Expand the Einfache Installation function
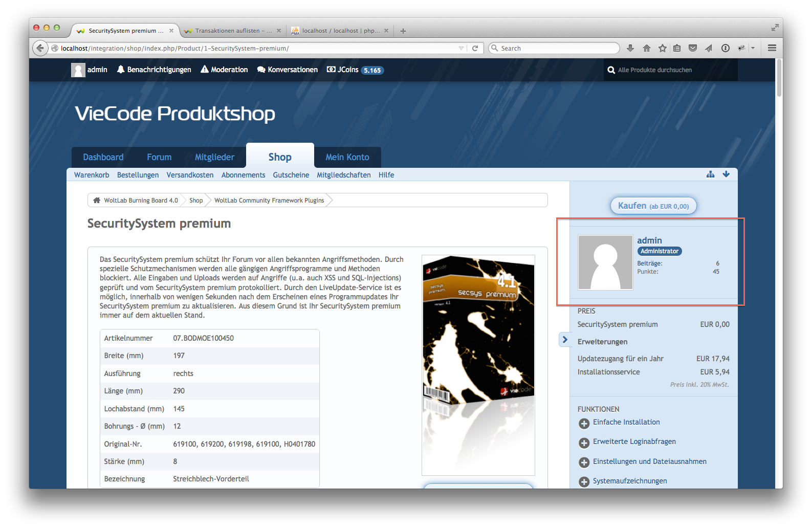The width and height of the screenshot is (812, 529). pyautogui.click(x=584, y=423)
